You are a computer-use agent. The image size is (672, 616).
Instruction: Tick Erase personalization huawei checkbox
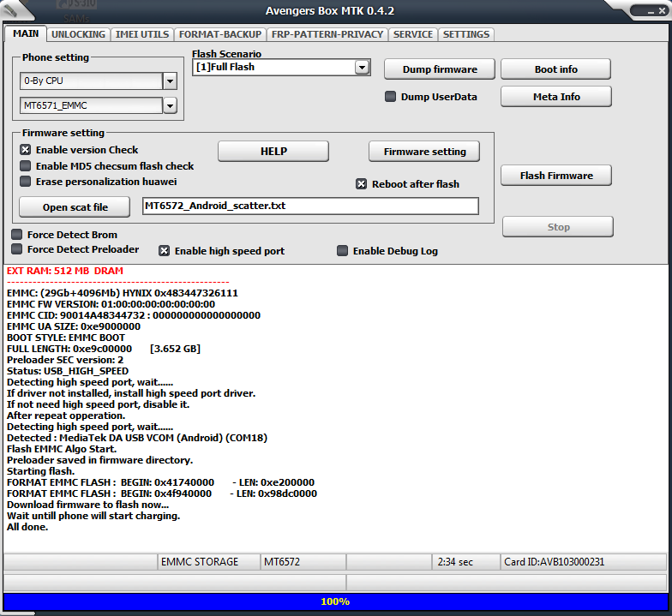click(26, 182)
